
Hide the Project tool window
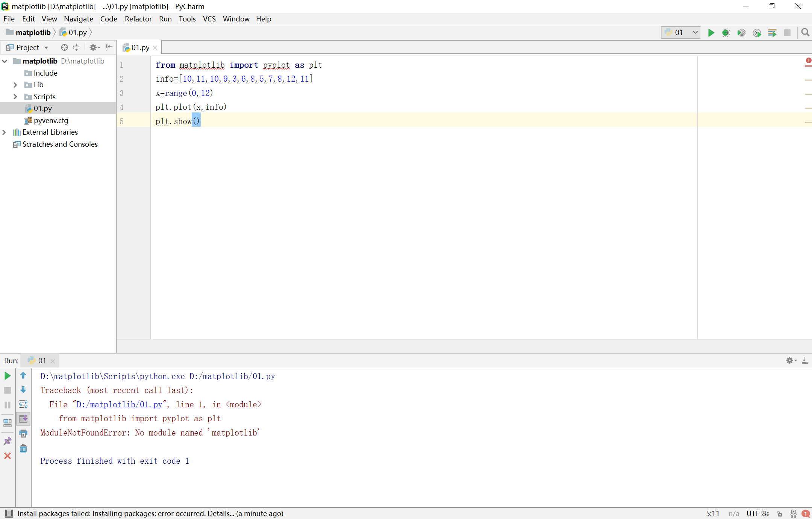(109, 47)
